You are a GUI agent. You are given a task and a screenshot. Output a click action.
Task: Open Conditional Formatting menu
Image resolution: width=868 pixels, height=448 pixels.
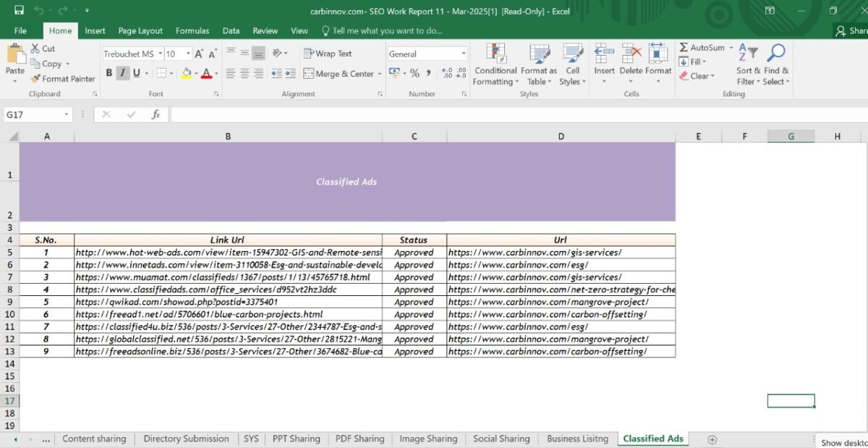pyautogui.click(x=495, y=65)
